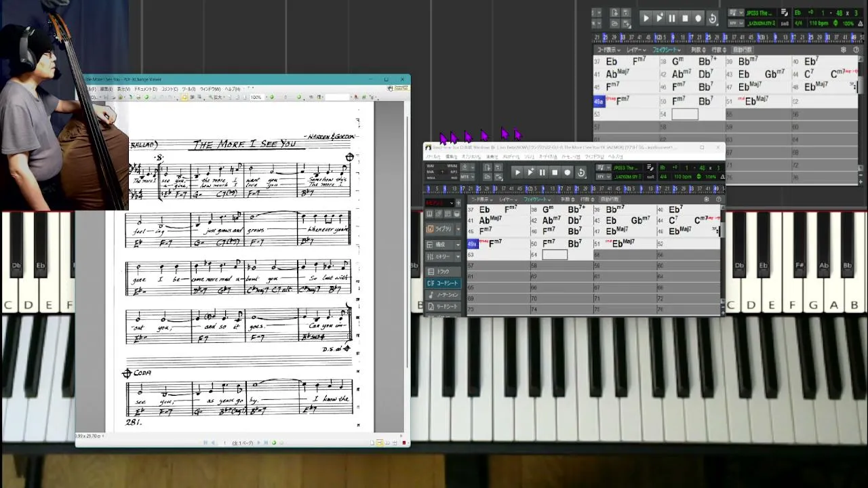
Task: Open the メロディ menu in the front window
Action: click(511, 157)
